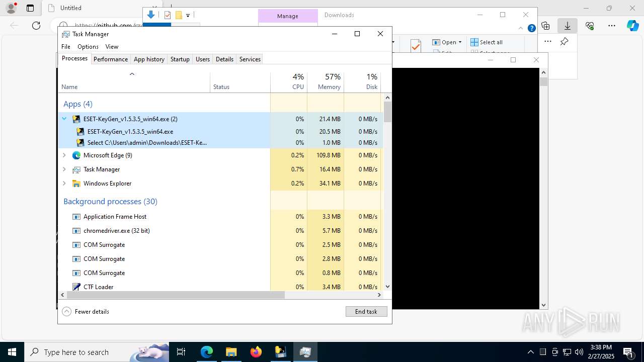The width and height of the screenshot is (644, 362).
Task: Sort processes by Disk column header
Action: (x=362, y=82)
